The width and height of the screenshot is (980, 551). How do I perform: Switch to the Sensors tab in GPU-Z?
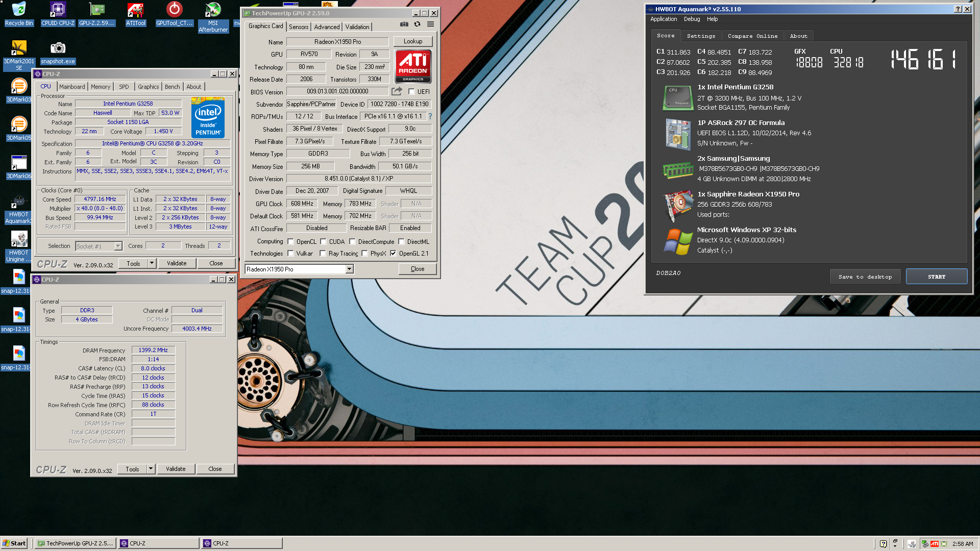[x=299, y=27]
